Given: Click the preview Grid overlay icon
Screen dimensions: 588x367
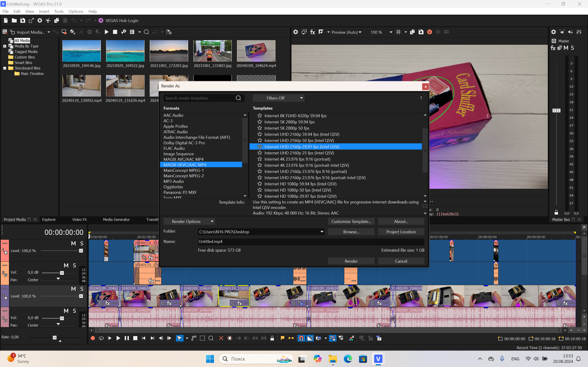Looking at the screenshot, I should click(x=398, y=32).
